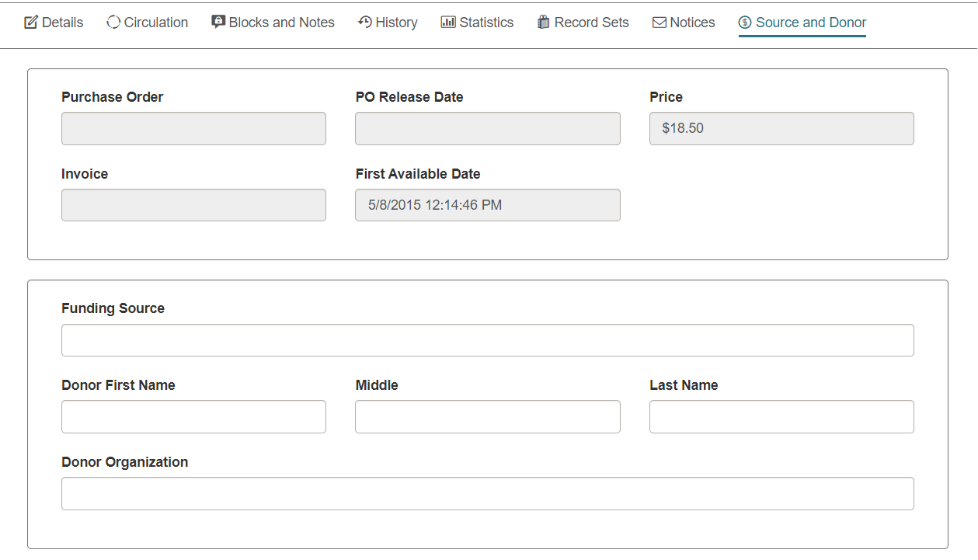Select the PO Release Date field
The image size is (978, 560).
coord(487,128)
